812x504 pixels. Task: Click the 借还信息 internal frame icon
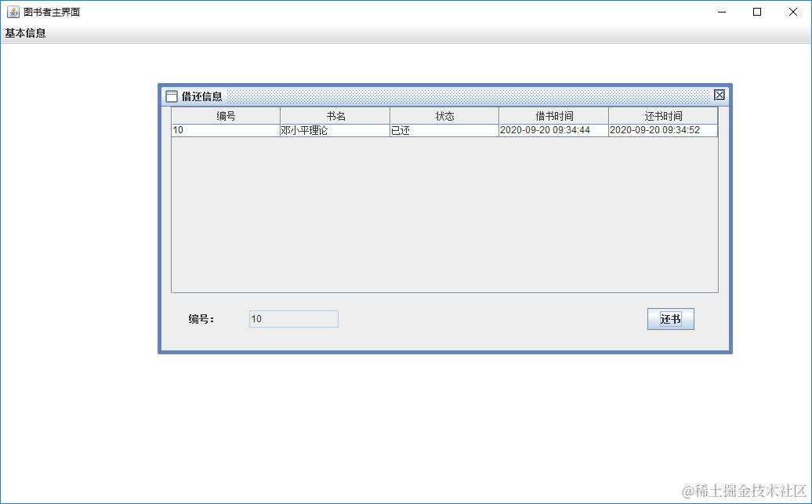172,96
